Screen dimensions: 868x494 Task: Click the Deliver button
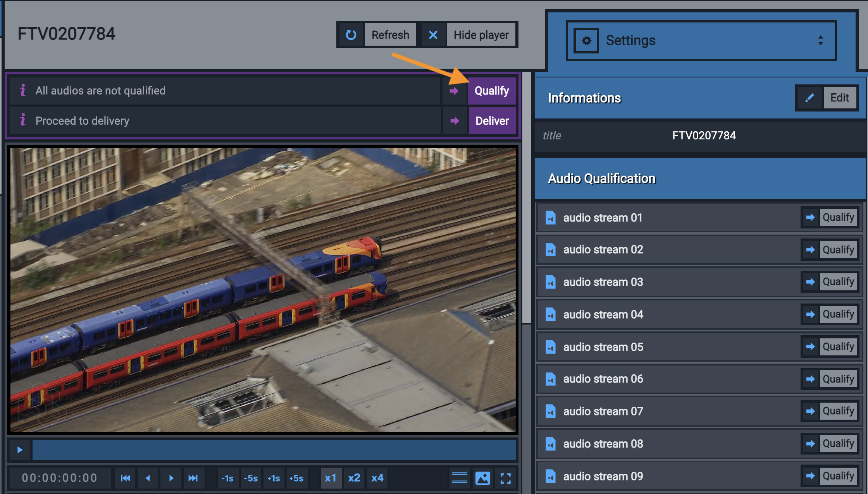click(492, 121)
